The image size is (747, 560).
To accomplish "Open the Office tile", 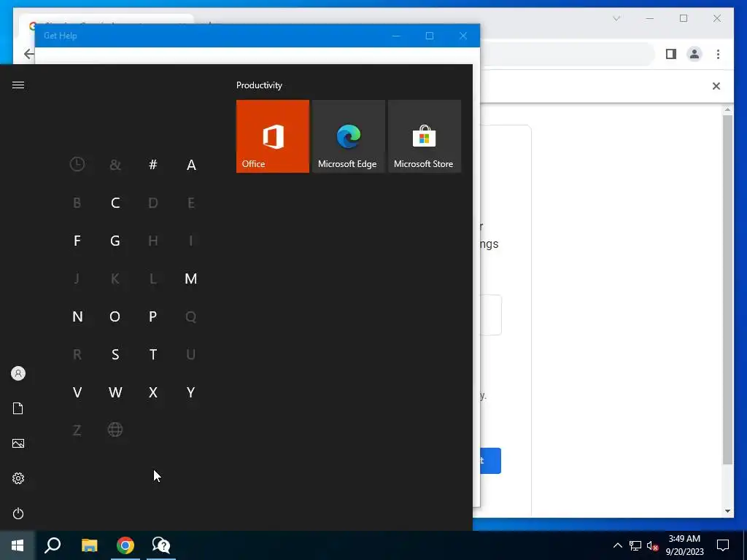I will [x=273, y=136].
